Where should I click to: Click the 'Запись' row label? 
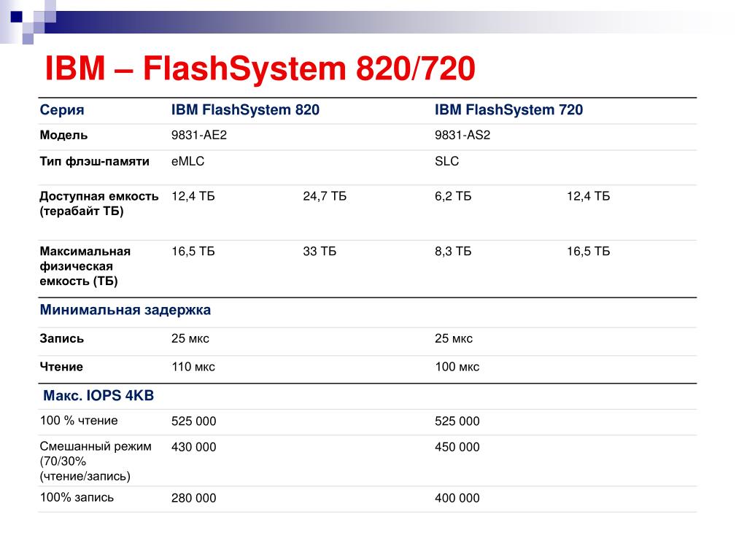[x=62, y=338]
